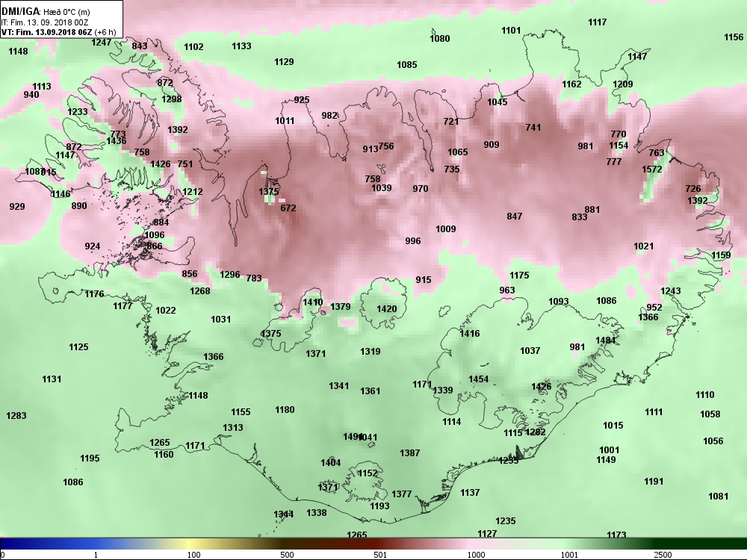Click the map value 1191

tap(654, 482)
